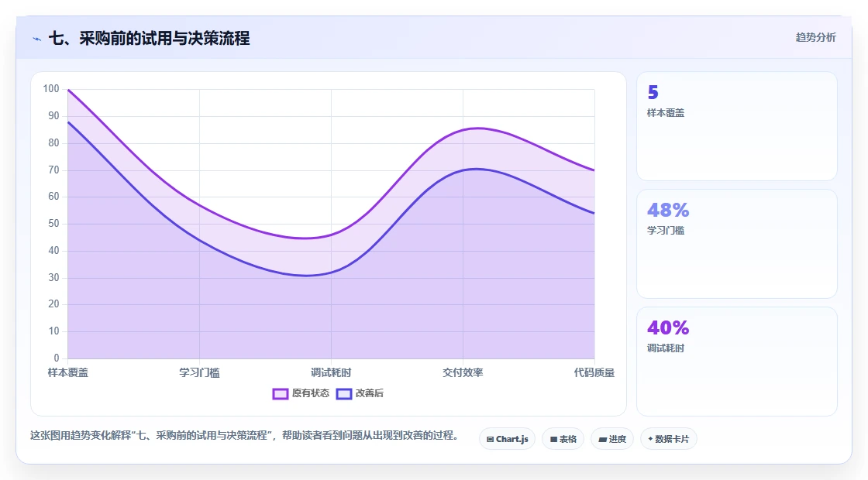Click the 40% value in 调试耗时 card
Viewport: 868px width, 480px height.
click(x=668, y=328)
